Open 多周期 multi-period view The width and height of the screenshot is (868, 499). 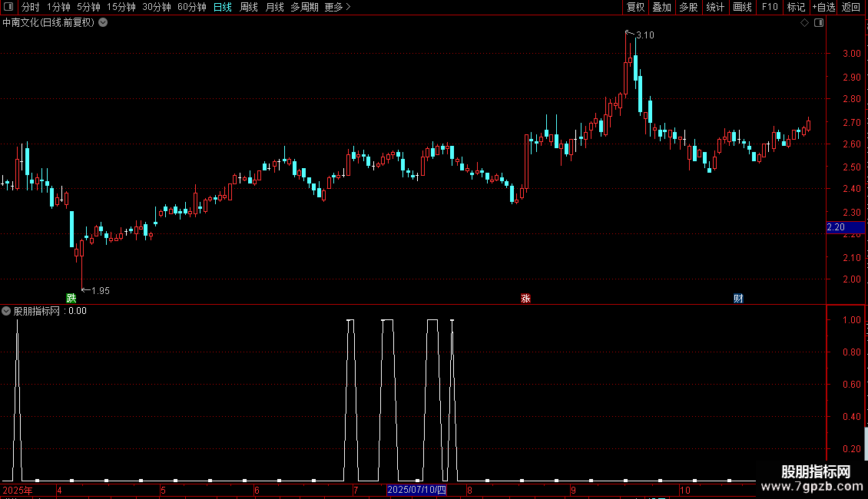click(304, 7)
